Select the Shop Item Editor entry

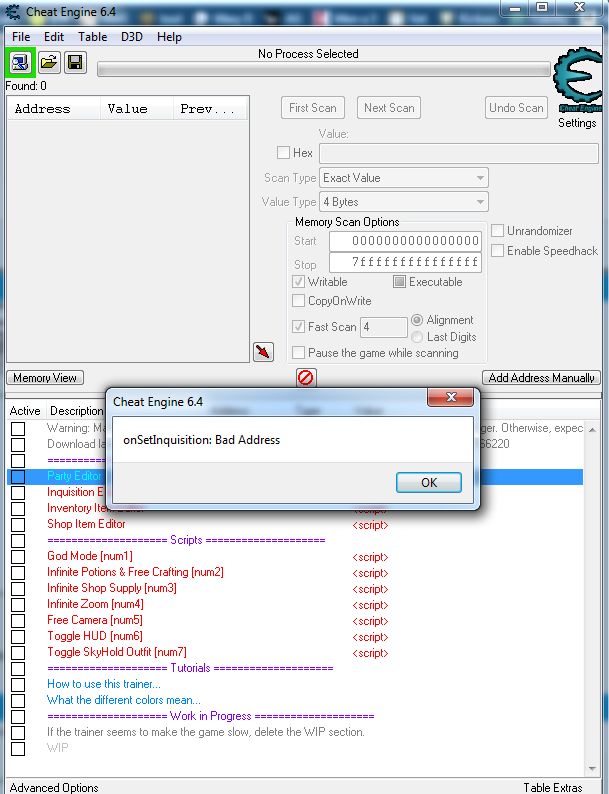click(x=86, y=524)
